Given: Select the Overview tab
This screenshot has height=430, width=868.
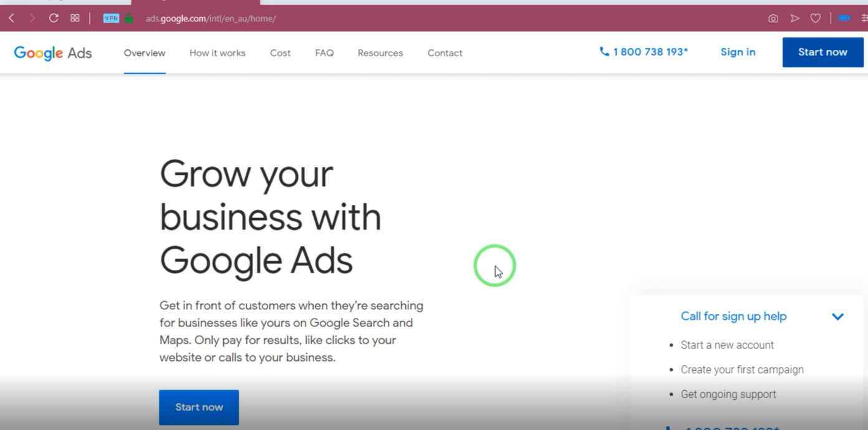Looking at the screenshot, I should (x=145, y=53).
